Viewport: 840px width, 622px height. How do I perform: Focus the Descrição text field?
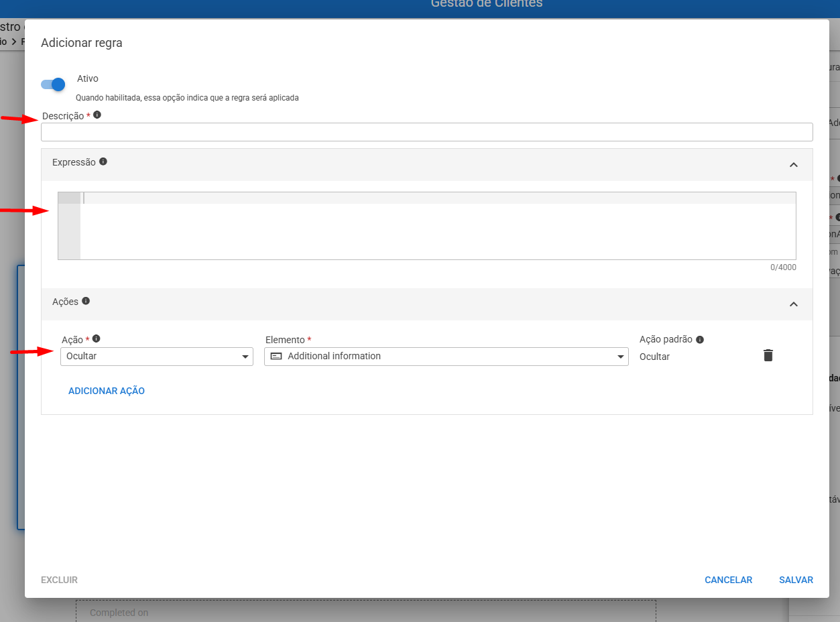(427, 132)
